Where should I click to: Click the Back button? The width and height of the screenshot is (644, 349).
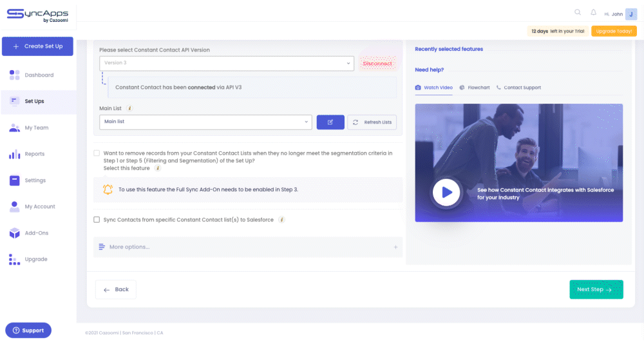116,290
